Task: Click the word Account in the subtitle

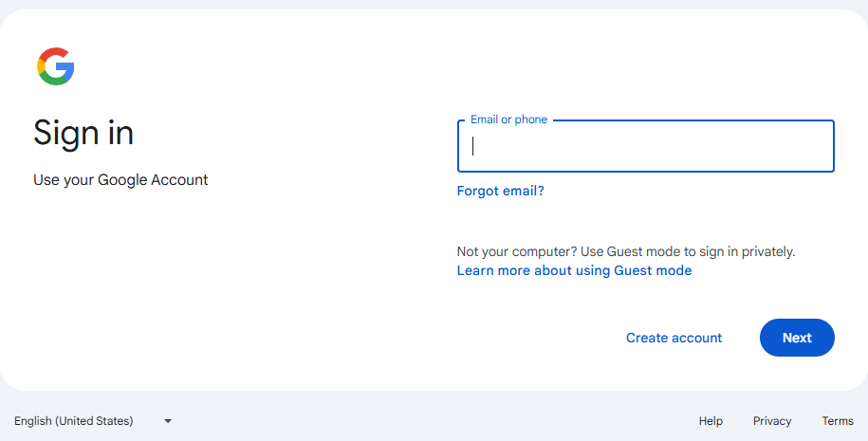Action: 179,180
